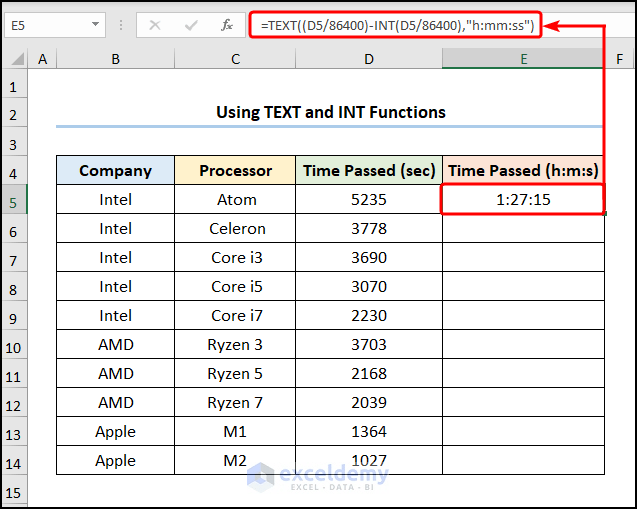Click the 'Company' header cell

[115, 170]
